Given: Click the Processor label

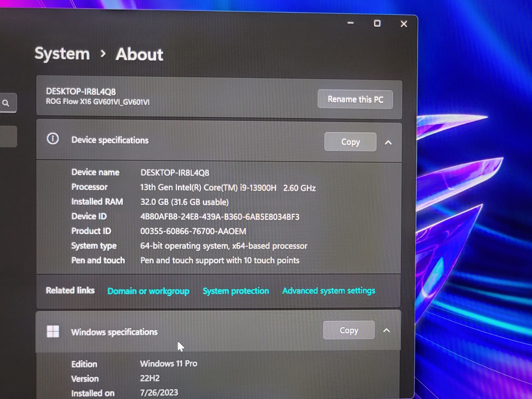Looking at the screenshot, I should pyautogui.click(x=89, y=187).
